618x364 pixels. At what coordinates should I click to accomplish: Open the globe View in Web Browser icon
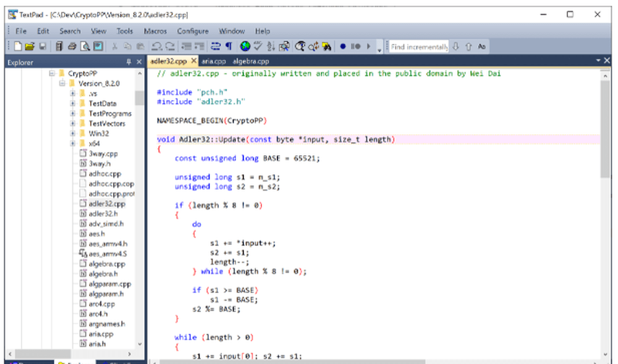245,46
